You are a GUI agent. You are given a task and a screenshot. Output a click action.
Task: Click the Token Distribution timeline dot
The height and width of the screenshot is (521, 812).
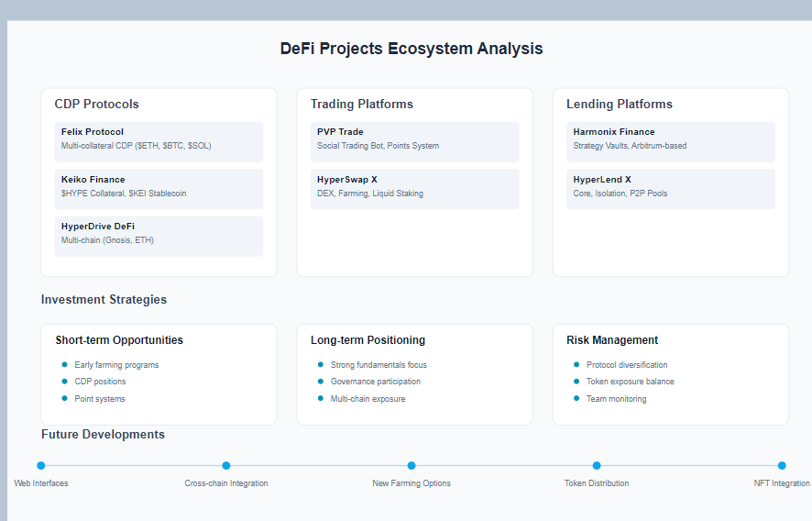tap(597, 466)
